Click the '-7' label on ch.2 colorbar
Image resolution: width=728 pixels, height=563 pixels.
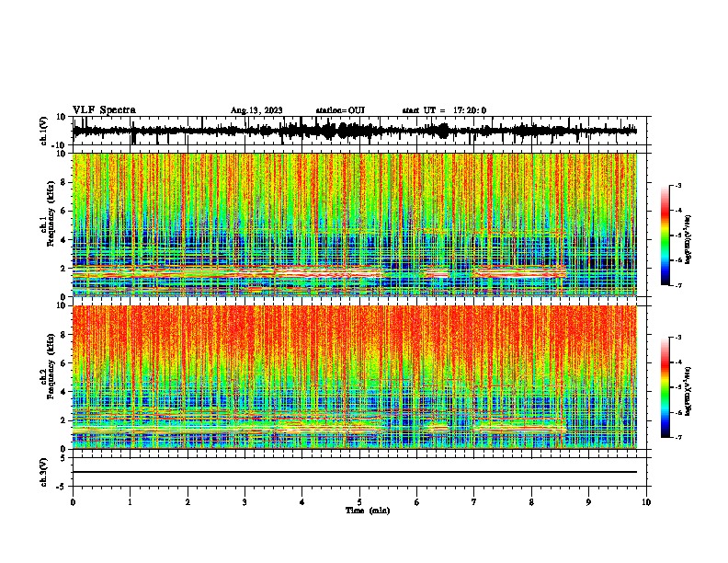pos(678,437)
